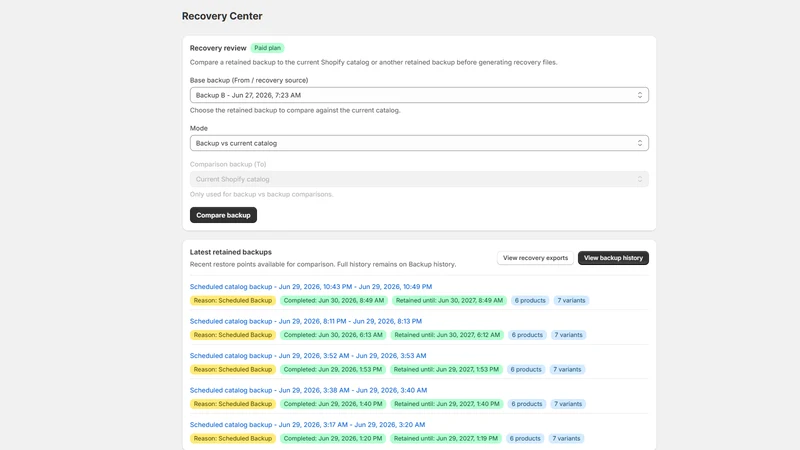
Task: Click the Mode select chevron arrows icon
Action: [x=639, y=143]
